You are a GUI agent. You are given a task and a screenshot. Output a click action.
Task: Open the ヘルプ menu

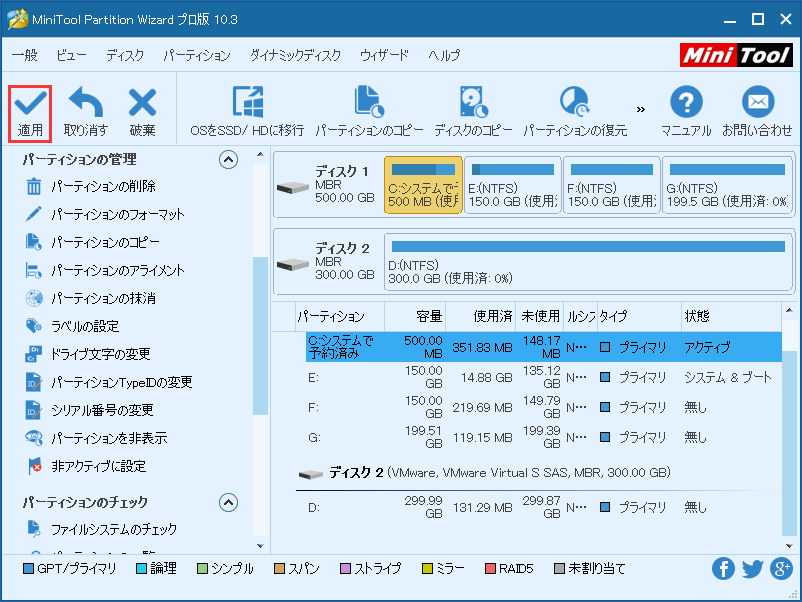444,55
